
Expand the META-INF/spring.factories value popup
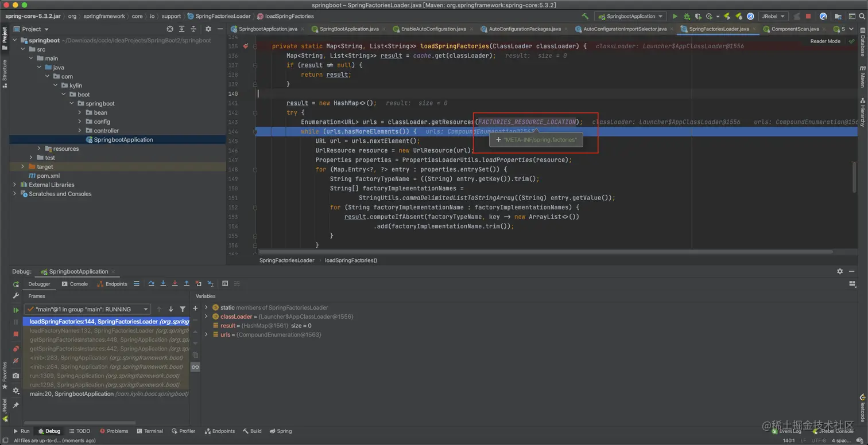pos(498,140)
